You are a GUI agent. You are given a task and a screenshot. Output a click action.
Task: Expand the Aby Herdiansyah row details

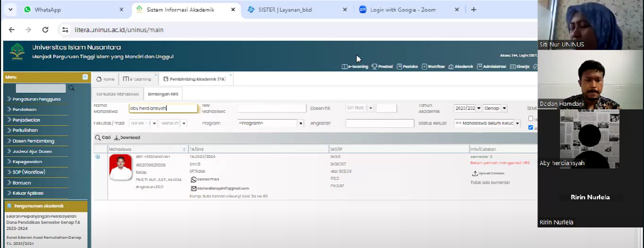click(x=98, y=157)
